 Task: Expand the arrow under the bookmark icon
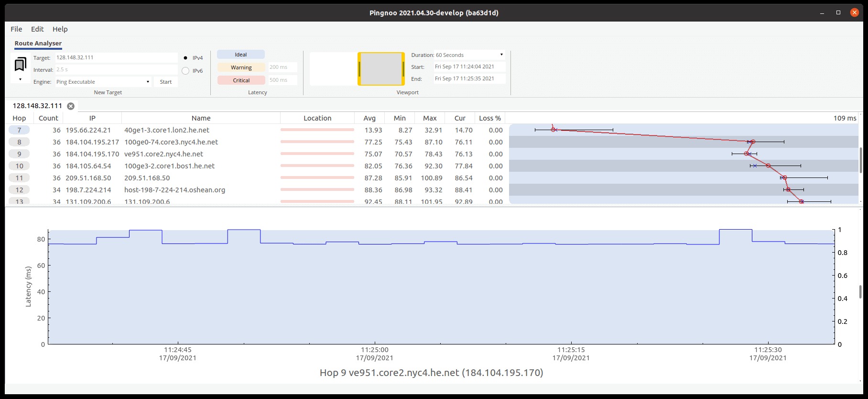(20, 79)
